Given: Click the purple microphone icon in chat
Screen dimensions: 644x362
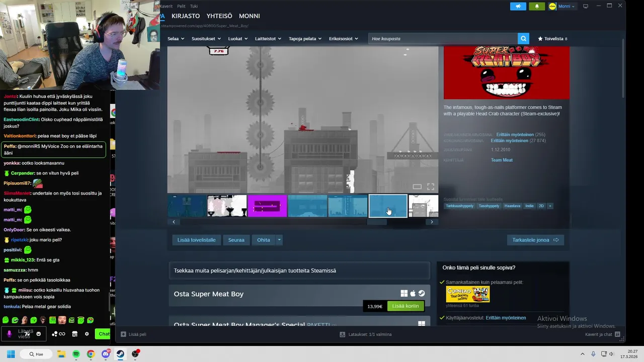Looking at the screenshot, I should [x=9, y=334].
